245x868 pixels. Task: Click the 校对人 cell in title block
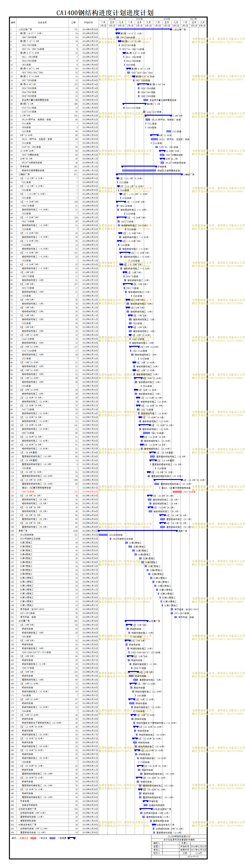point(157,853)
